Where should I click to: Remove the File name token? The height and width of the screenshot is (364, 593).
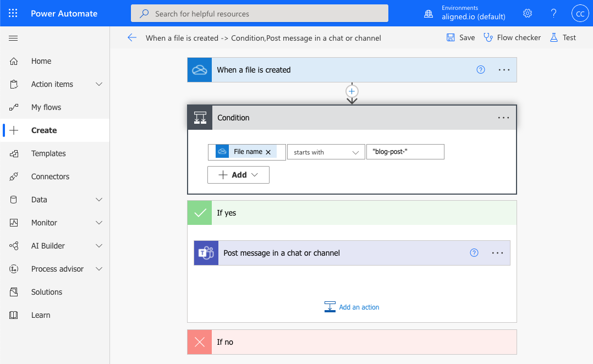pyautogui.click(x=268, y=152)
